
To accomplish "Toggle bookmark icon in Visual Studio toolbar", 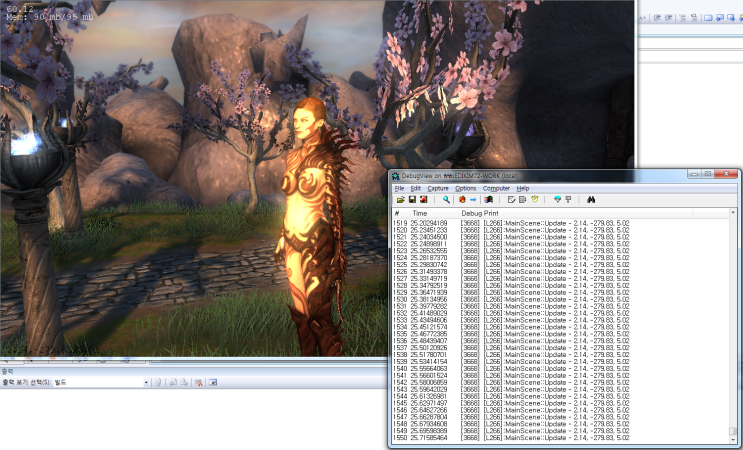I will pyautogui.click(x=708, y=18).
